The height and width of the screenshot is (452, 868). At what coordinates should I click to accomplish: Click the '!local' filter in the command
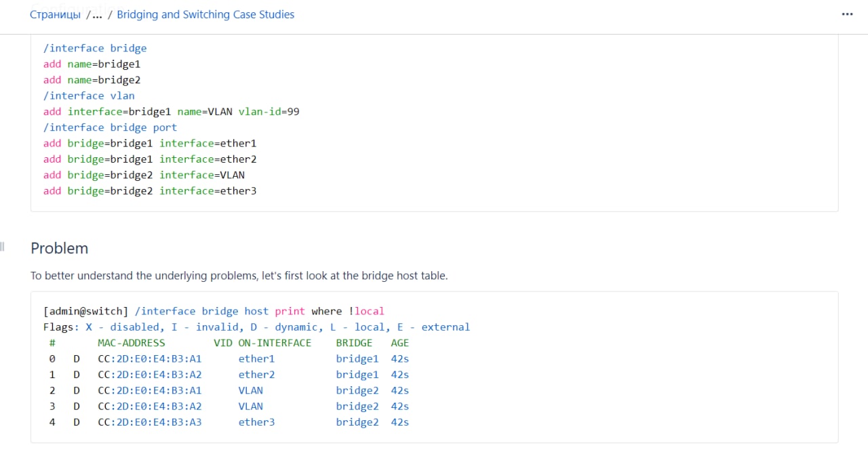coord(367,311)
